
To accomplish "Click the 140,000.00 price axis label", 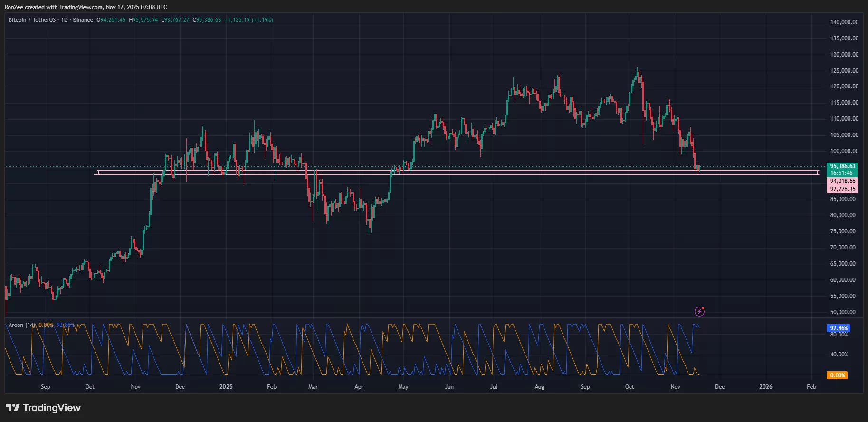I will coord(844,22).
